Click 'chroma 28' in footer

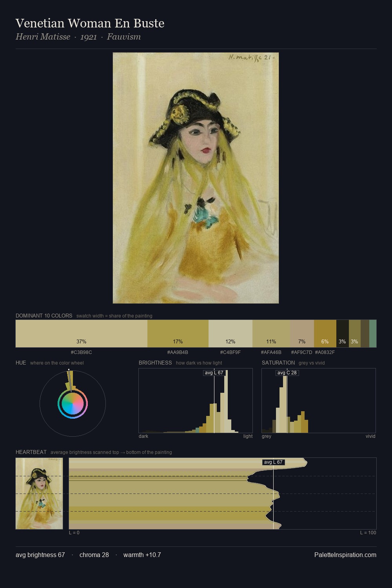[x=94, y=555]
